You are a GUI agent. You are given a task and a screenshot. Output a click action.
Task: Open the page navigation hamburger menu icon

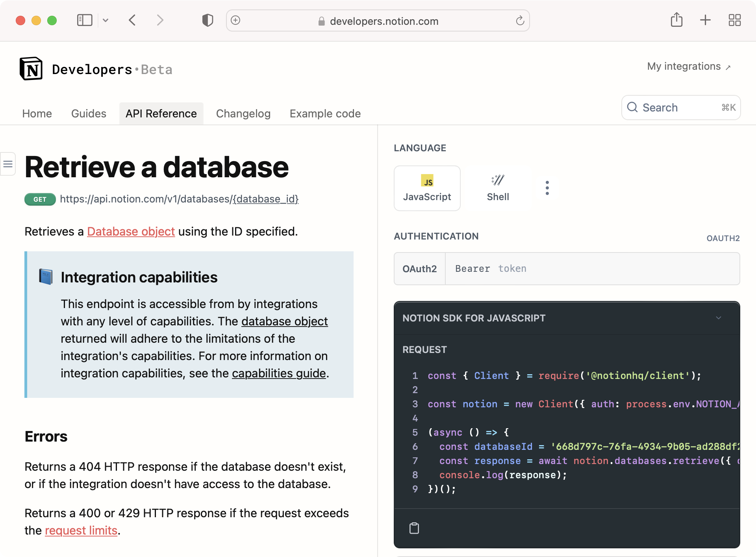click(8, 164)
